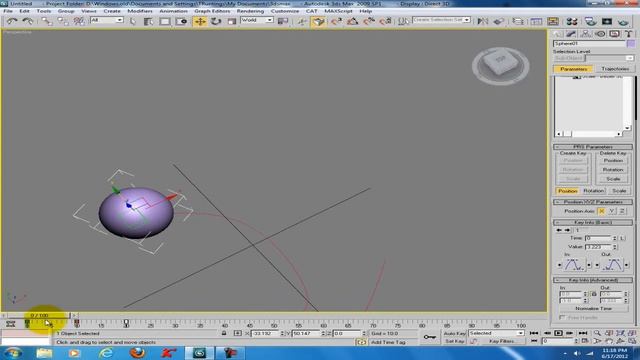The image size is (640, 360).
Task: Pick the Rectangular Selection Region tool
Action: [x=165, y=21]
